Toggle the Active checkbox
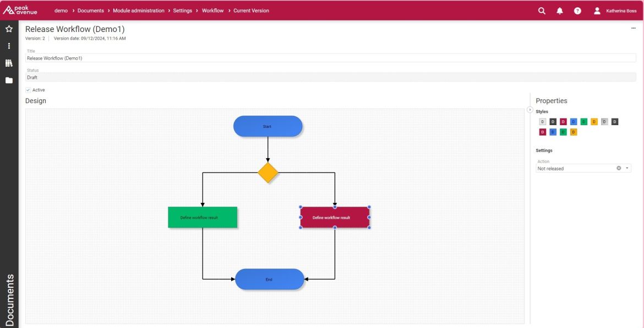Image resolution: width=644 pixels, height=328 pixels. point(28,90)
